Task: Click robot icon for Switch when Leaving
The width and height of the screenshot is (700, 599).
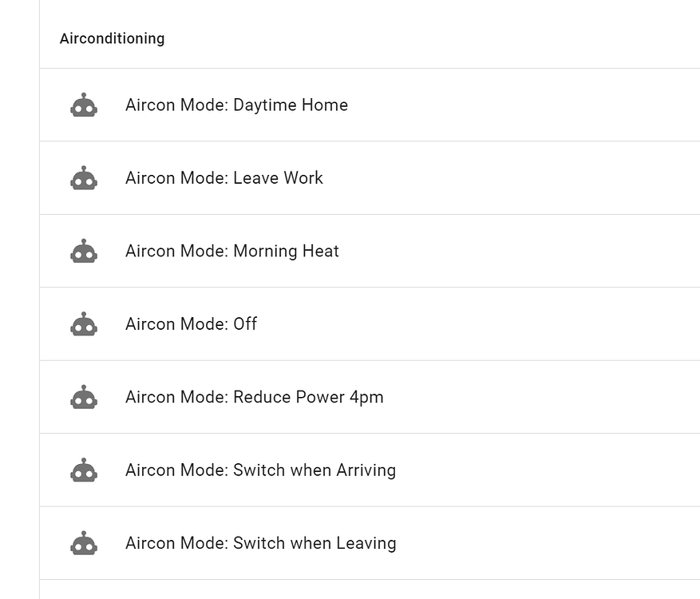Action: pos(84,543)
